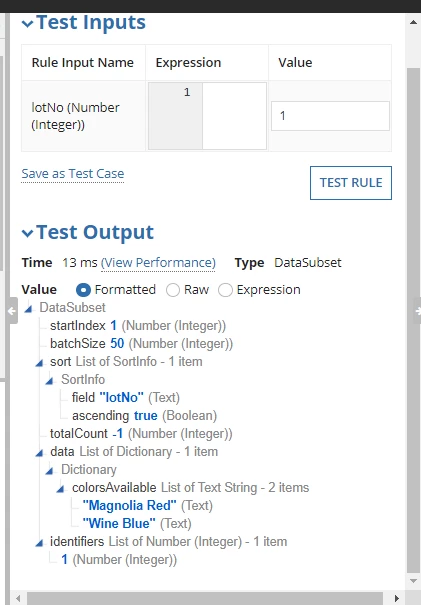Select the Formatted value radio button

click(x=83, y=290)
